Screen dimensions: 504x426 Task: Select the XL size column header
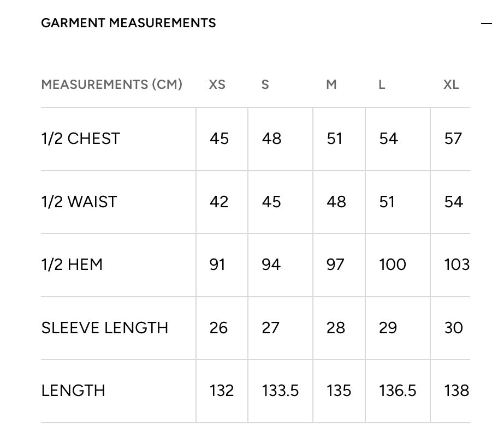(451, 85)
